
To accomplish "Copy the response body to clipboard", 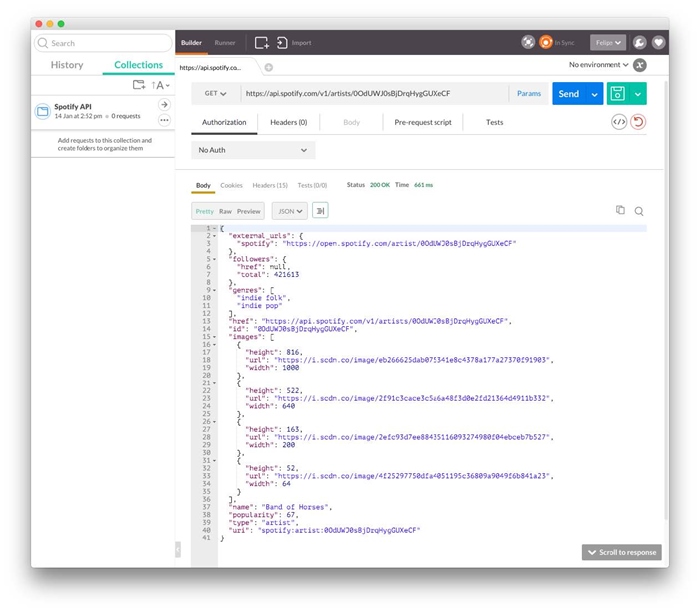I will pyautogui.click(x=620, y=210).
